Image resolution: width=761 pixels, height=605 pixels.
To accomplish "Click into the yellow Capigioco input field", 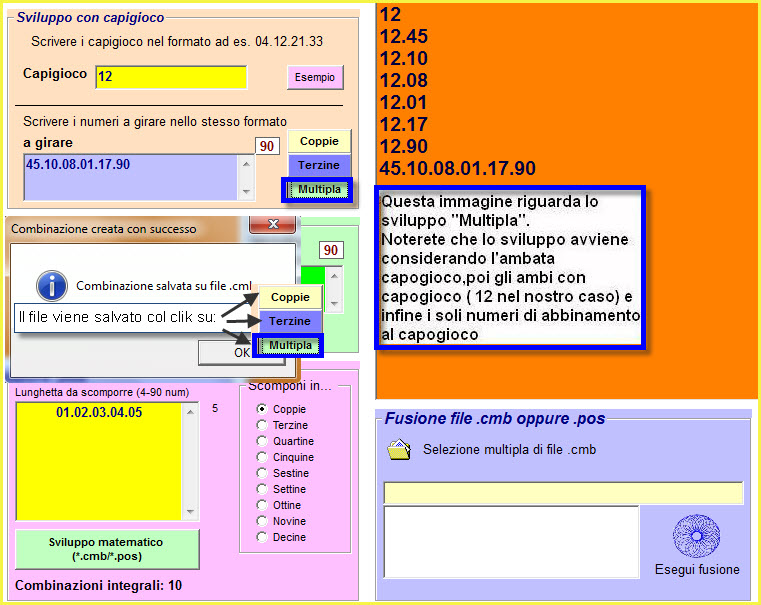I will coord(171,77).
